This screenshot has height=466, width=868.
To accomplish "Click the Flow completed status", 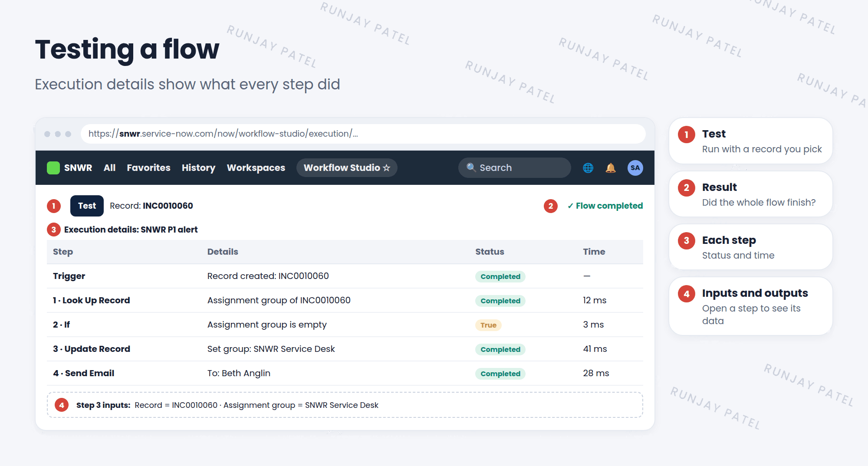I will (605, 206).
